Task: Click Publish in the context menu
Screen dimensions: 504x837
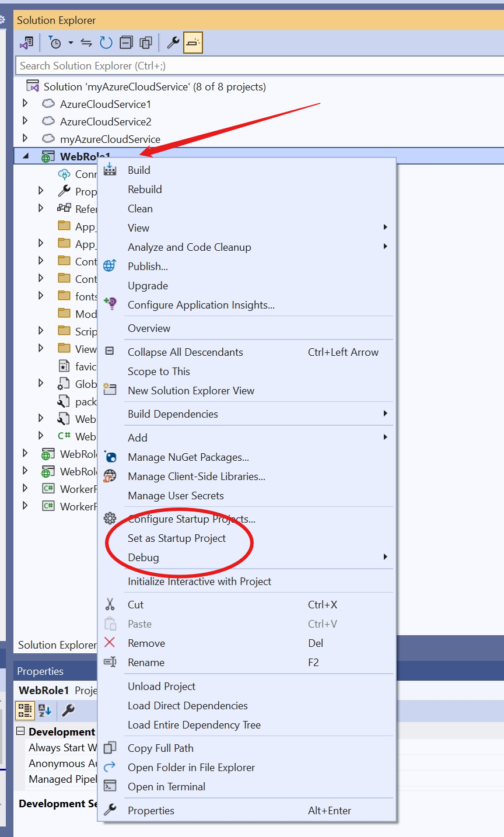Action: [148, 267]
